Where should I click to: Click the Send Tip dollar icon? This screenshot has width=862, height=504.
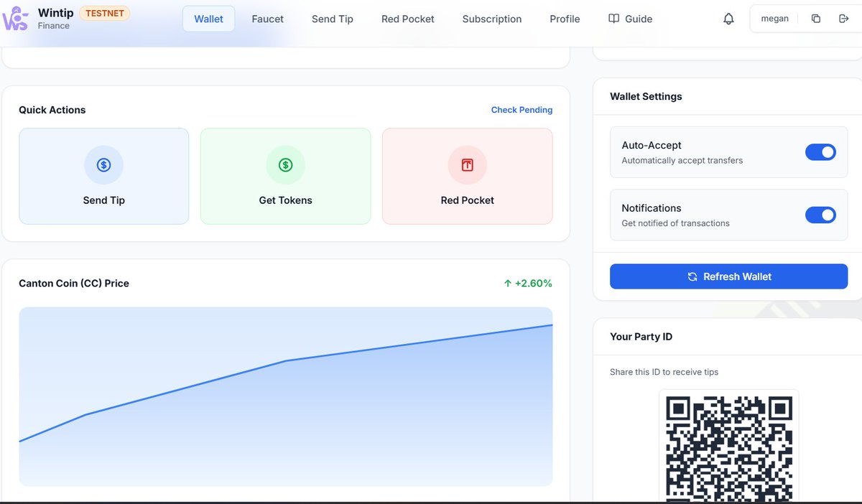(x=104, y=165)
